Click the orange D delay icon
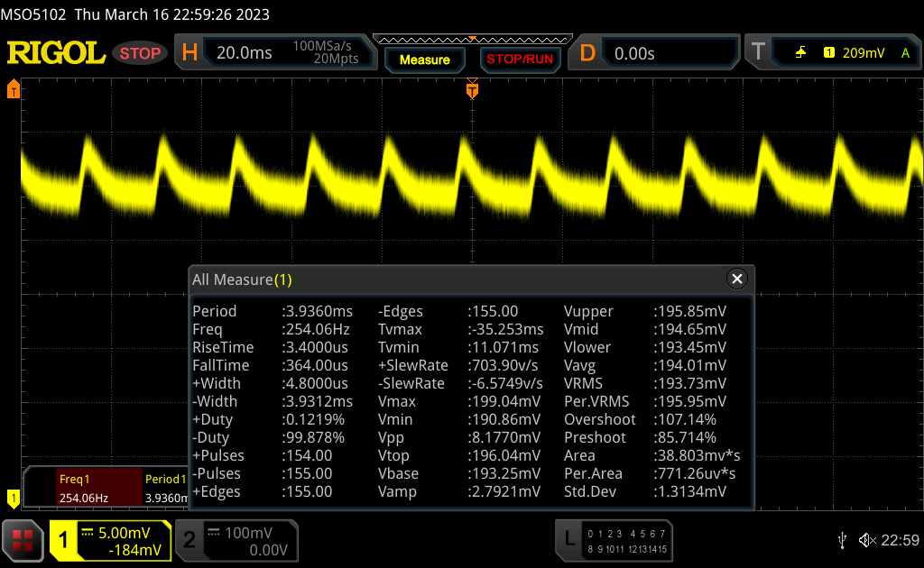The image size is (924, 568). point(587,53)
